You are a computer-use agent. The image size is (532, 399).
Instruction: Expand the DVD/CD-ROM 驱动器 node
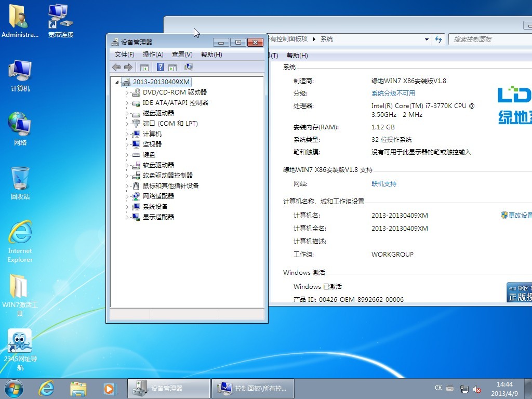tap(127, 92)
